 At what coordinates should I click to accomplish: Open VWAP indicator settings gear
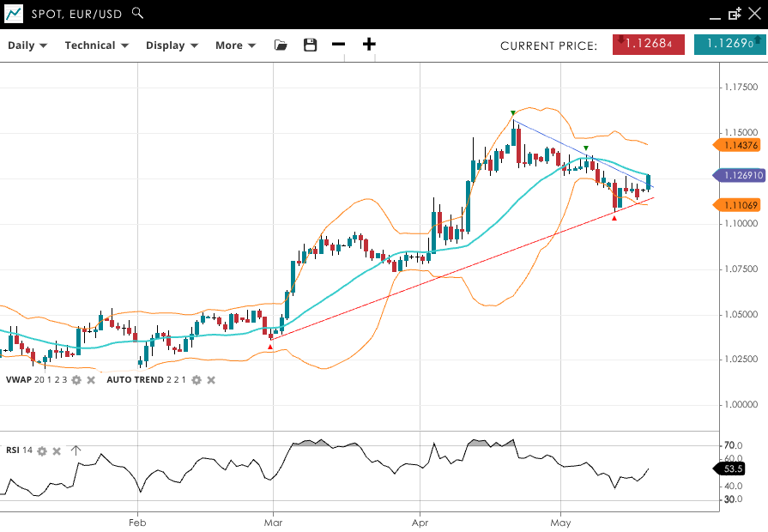coord(76,380)
